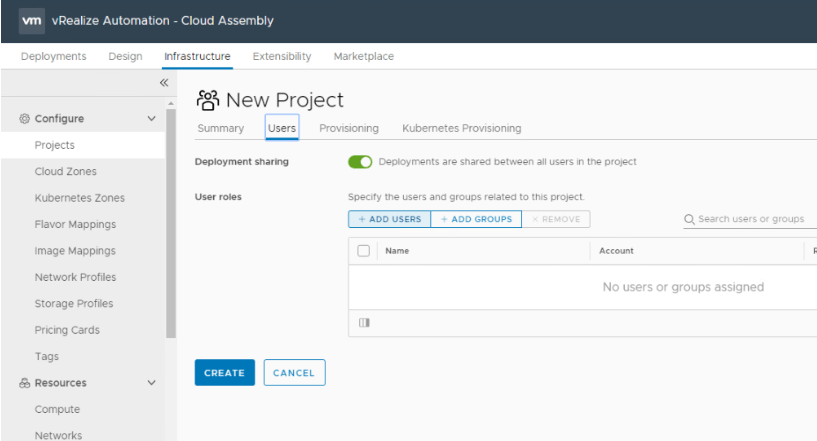Click the search magnifier icon

point(690,219)
